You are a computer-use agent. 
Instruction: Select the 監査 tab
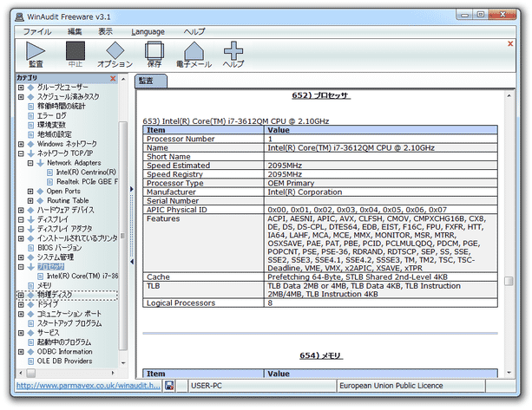[151, 81]
